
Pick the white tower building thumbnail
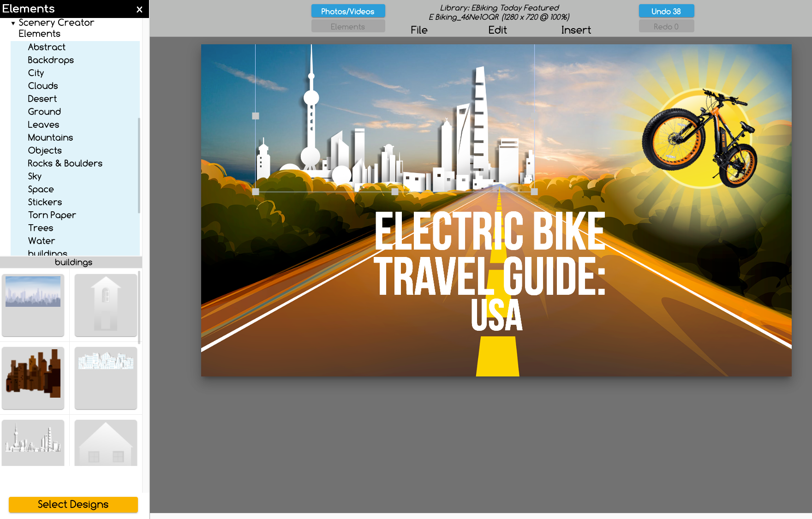coord(106,305)
